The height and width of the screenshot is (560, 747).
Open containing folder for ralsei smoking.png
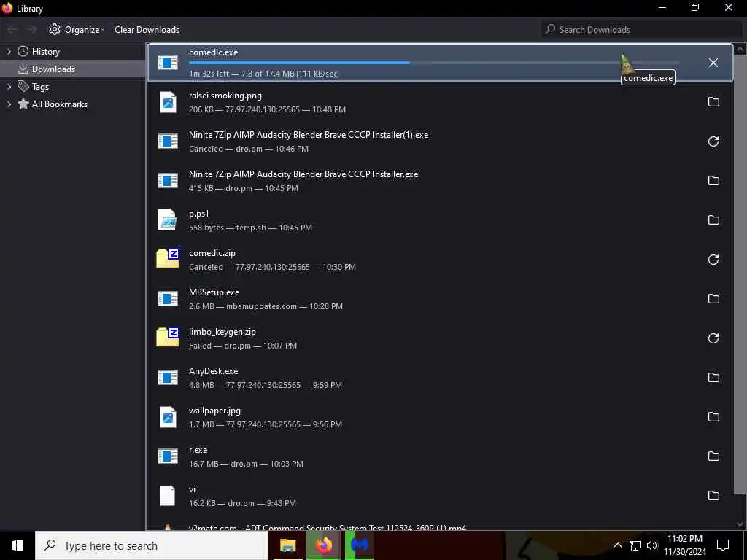click(713, 102)
